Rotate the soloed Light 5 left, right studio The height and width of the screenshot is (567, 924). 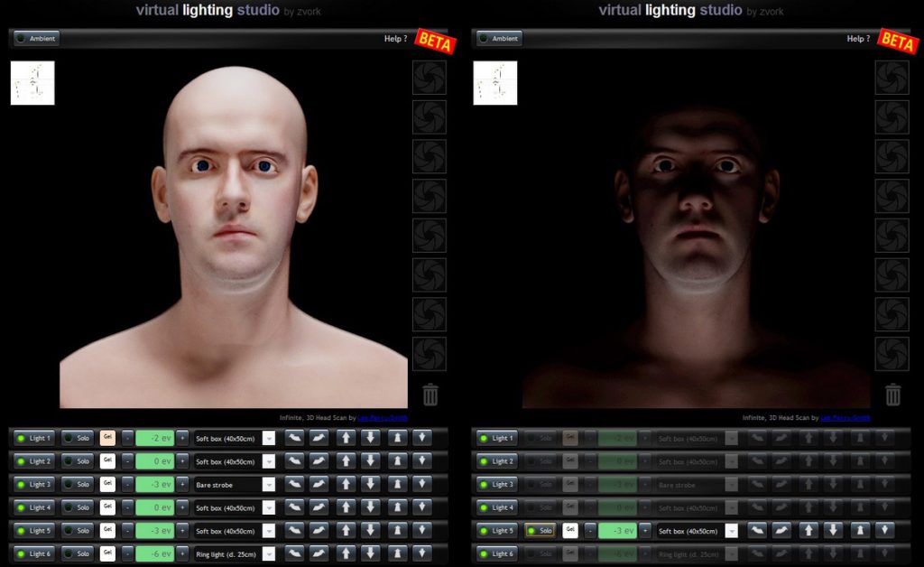757,531
